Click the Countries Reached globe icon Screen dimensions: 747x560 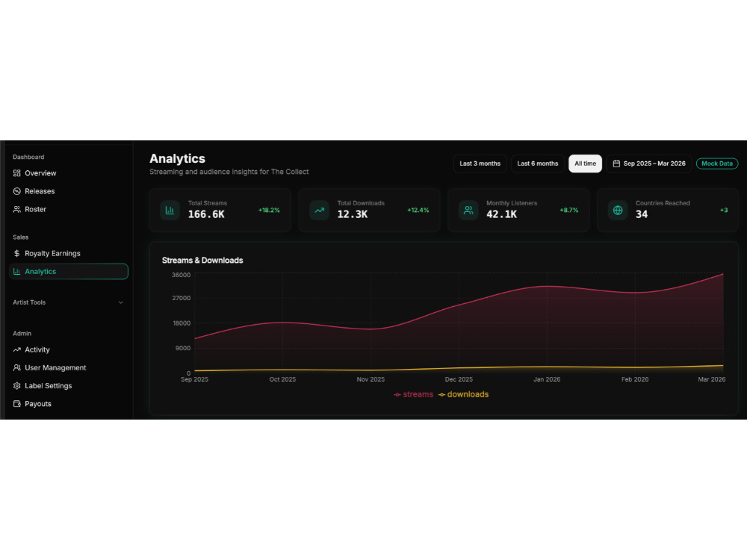[x=618, y=210]
